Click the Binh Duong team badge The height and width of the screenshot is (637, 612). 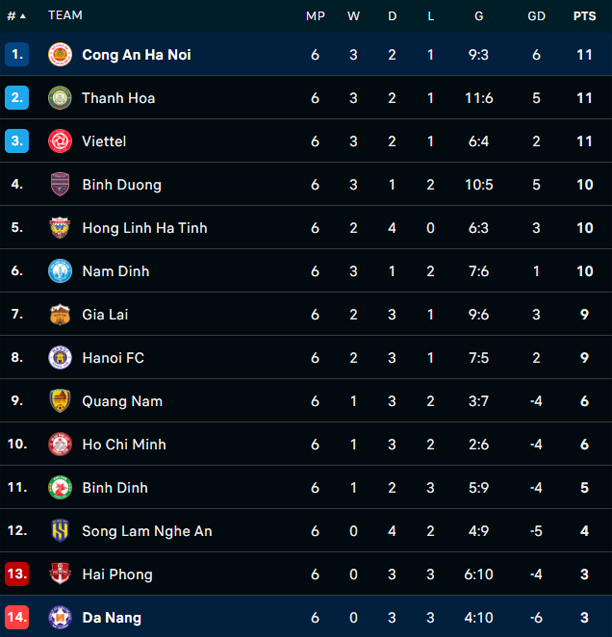60,185
